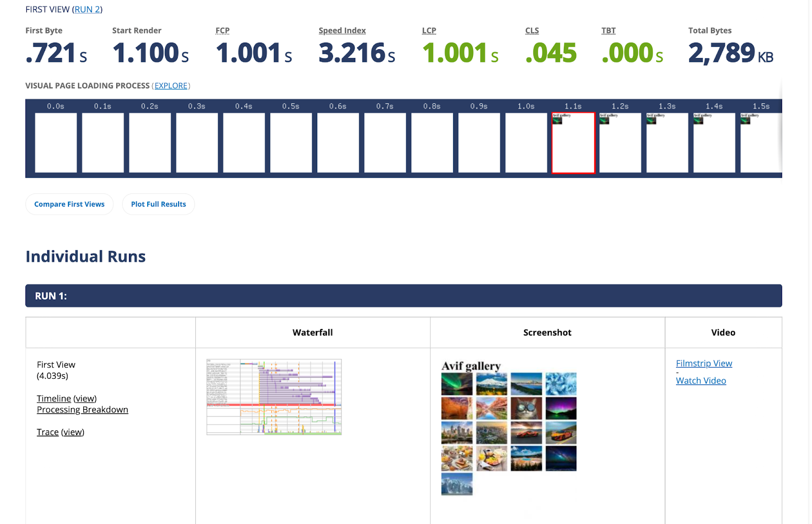812x524 pixels.
Task: Click the TBT metric label
Action: (608, 30)
